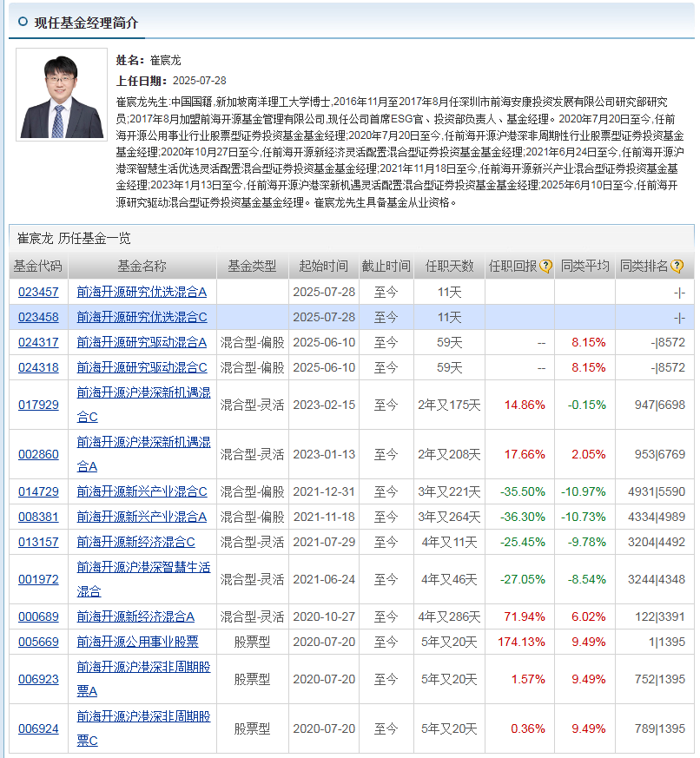Click the 基金类型 column header

[252, 266]
